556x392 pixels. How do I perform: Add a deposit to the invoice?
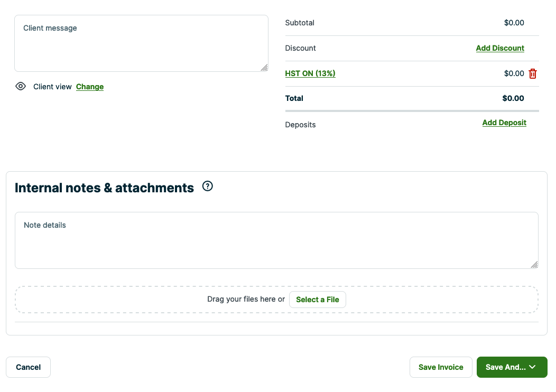[504, 122]
